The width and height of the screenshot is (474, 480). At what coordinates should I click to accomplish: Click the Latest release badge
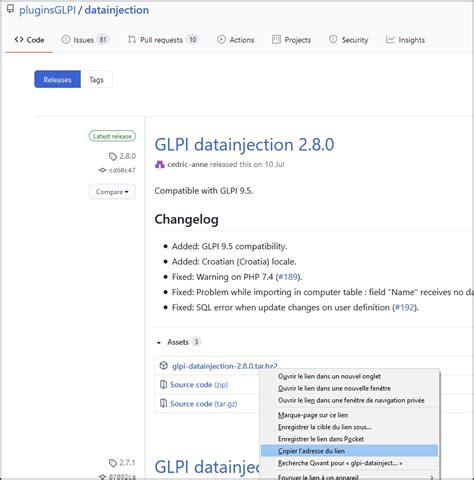[112, 136]
